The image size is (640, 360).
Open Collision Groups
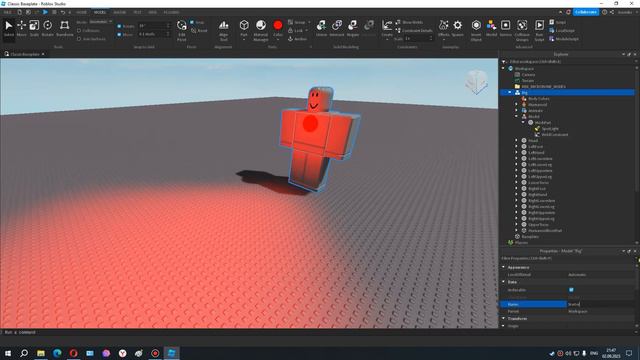[x=522, y=30]
